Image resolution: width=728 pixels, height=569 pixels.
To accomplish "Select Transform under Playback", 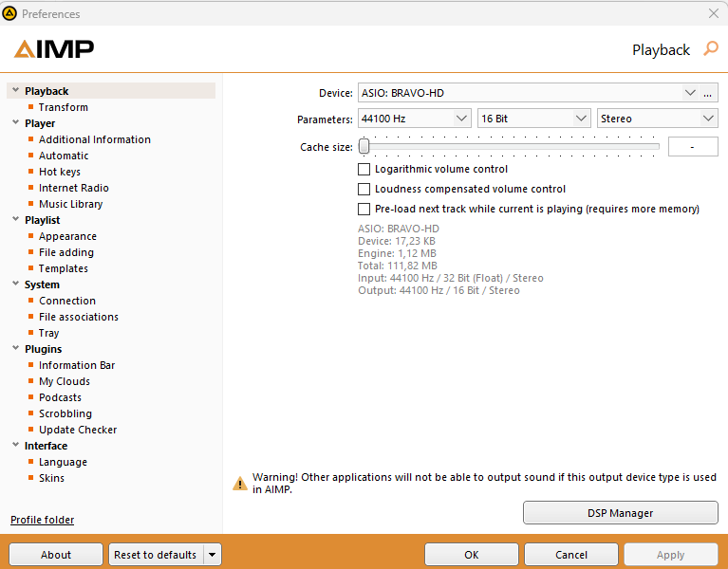I will tap(64, 107).
